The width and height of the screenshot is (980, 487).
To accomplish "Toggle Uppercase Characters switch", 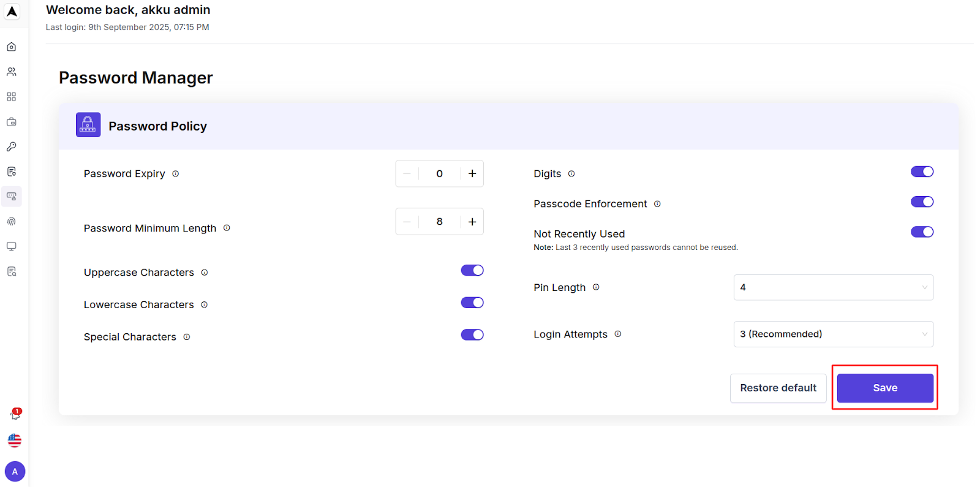I will click(472, 270).
